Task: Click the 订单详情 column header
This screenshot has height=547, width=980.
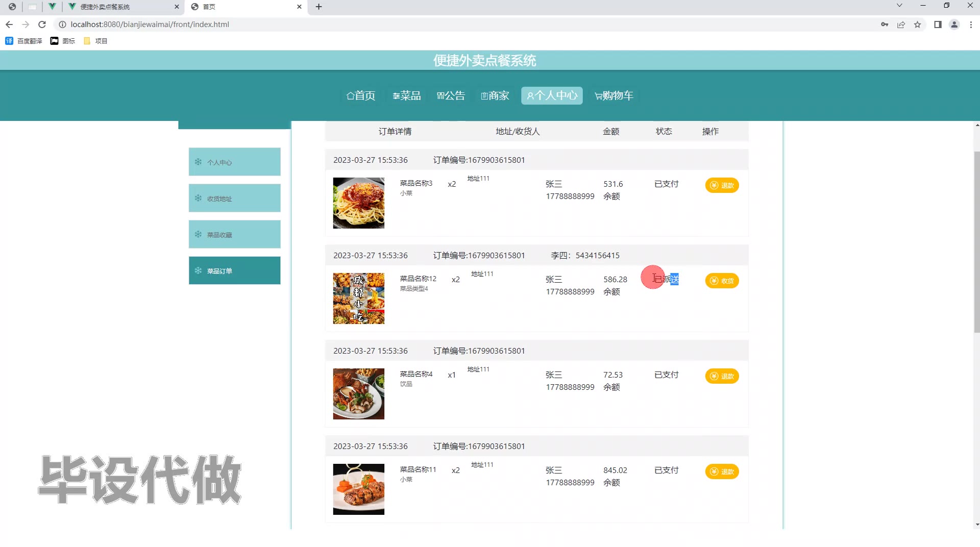Action: 395,131
